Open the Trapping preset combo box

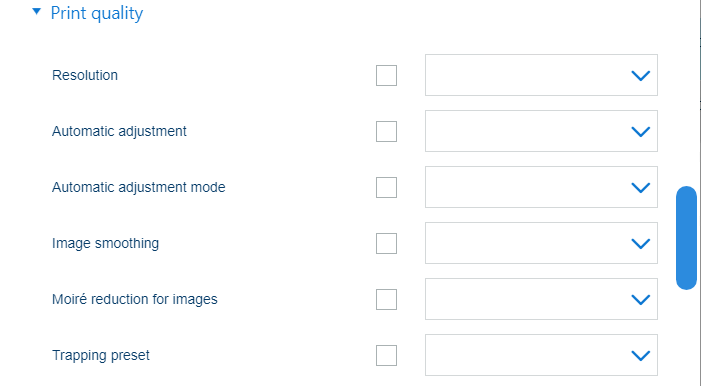tap(541, 355)
